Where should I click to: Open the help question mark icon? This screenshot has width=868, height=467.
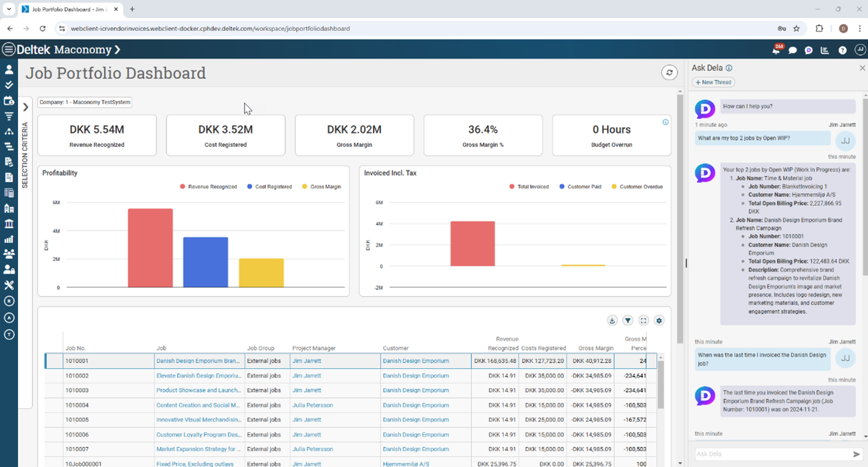point(843,50)
